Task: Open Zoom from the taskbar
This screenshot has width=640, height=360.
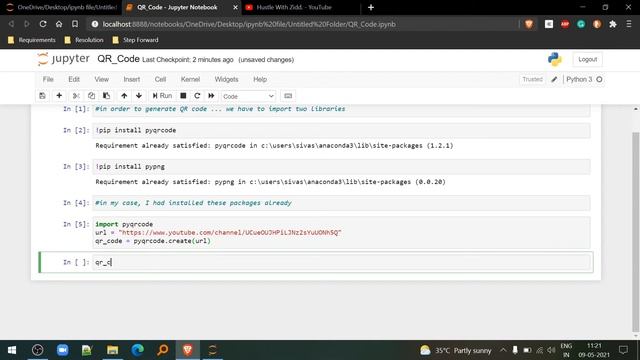Action: (x=62, y=350)
